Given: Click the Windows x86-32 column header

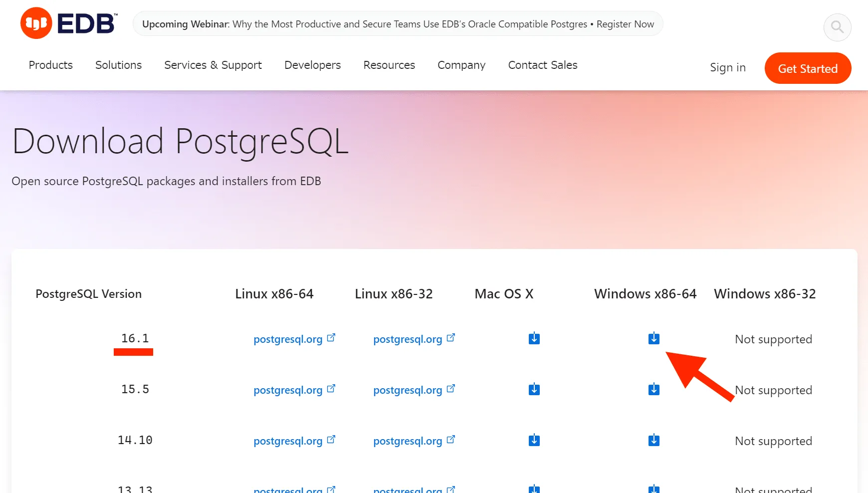Looking at the screenshot, I should [765, 294].
